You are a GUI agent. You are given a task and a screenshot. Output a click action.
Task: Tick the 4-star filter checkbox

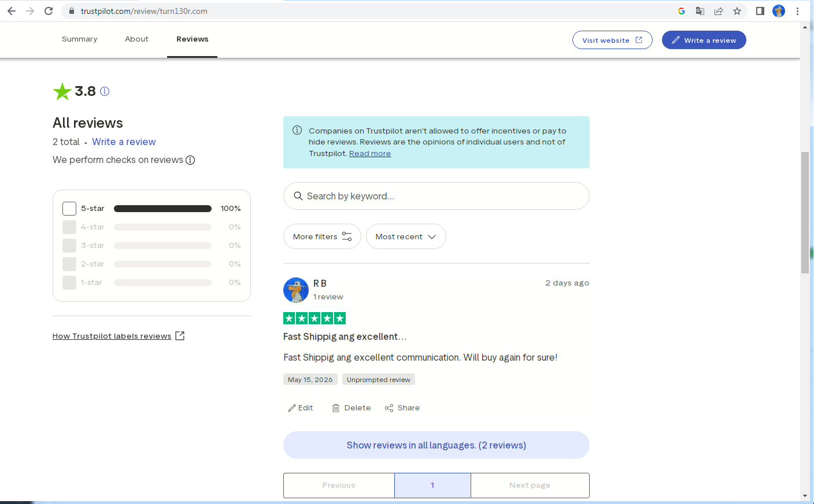point(69,227)
